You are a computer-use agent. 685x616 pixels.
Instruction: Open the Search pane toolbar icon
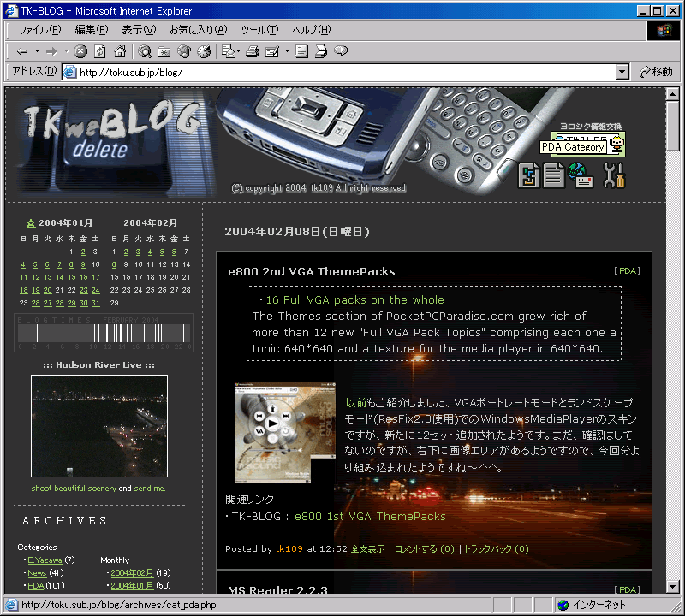[145, 51]
